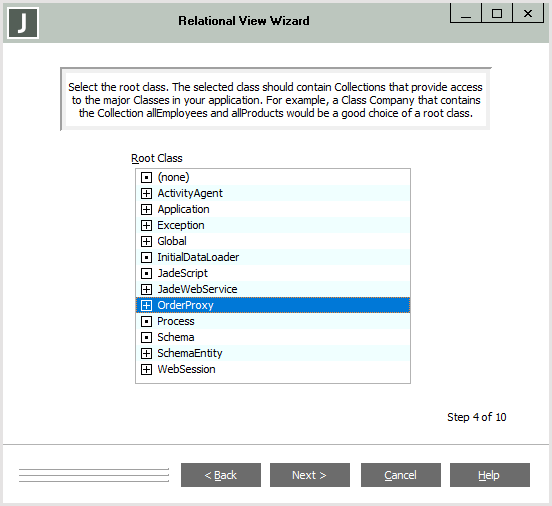Select JadeScript as root class
Screen dimensions: 552x506
273,273
